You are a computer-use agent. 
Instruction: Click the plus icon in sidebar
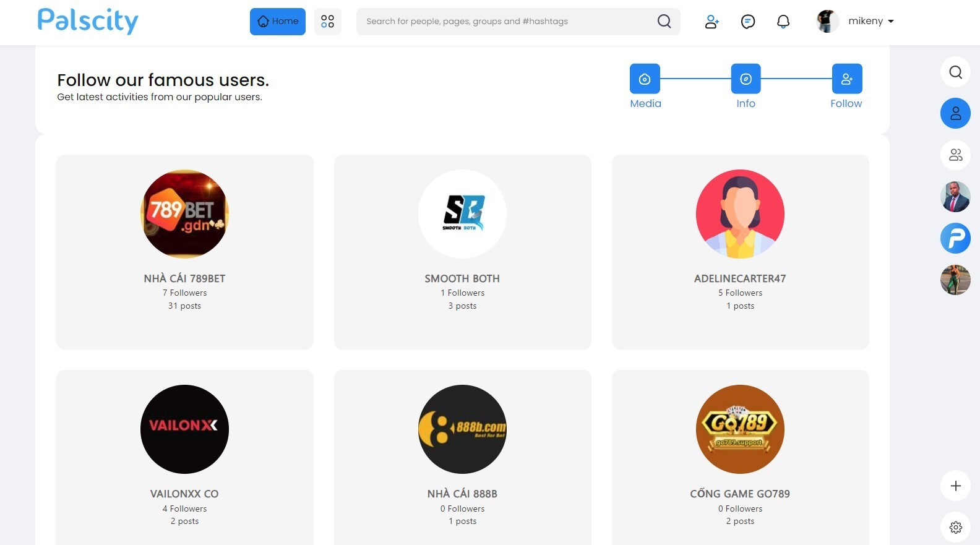956,486
